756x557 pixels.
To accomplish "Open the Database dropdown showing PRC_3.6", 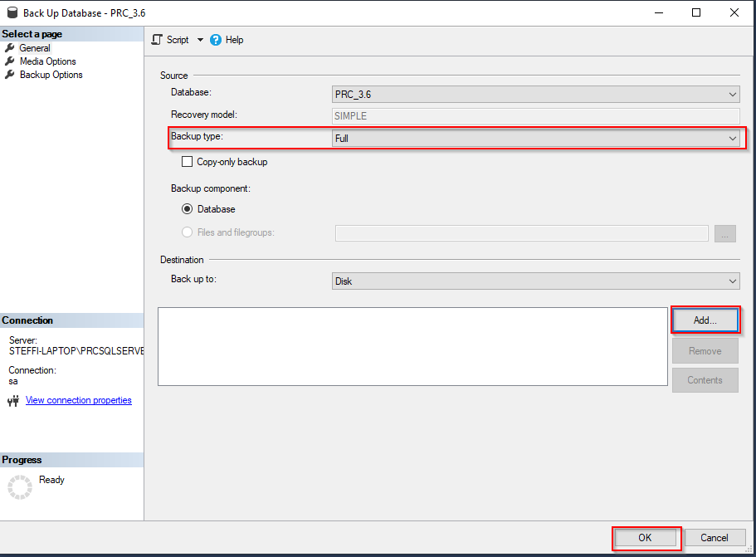I will tap(535, 95).
